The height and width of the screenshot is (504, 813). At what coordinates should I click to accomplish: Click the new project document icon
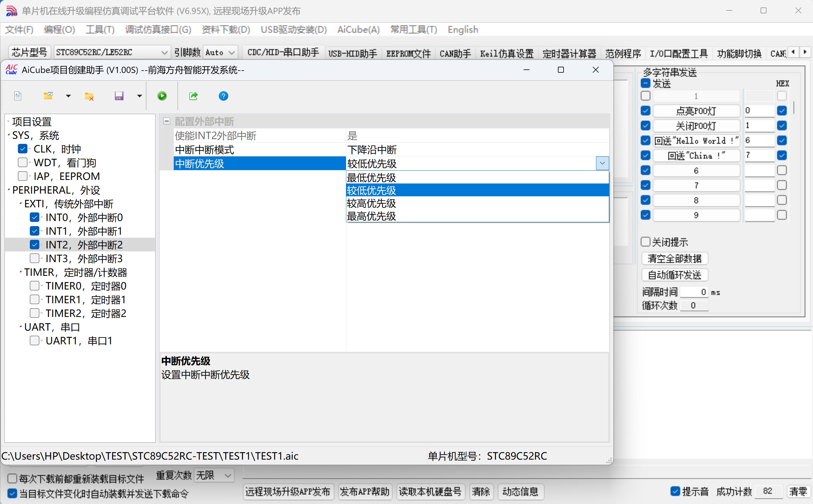(18, 96)
